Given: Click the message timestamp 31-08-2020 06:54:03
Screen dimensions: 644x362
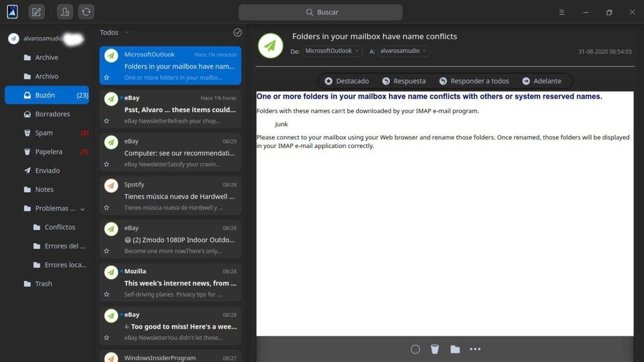Looking at the screenshot, I should tap(605, 52).
